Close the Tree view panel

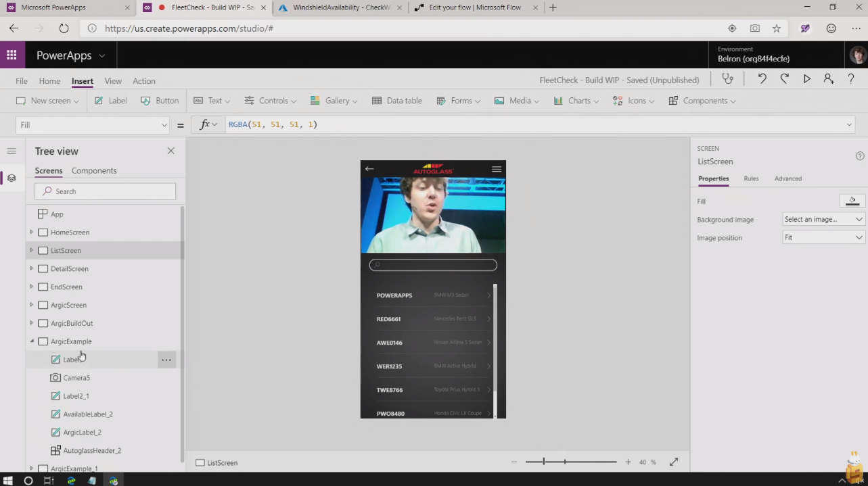point(171,151)
